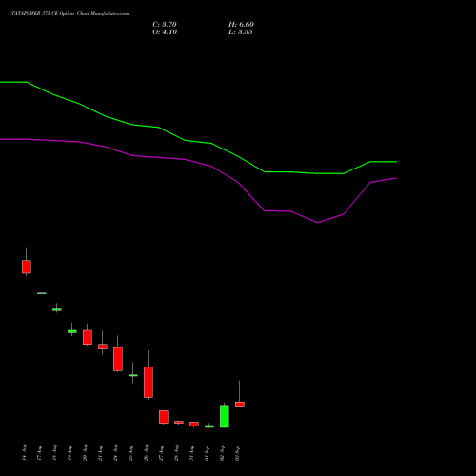
Task: Select the 26 Aug date label
Action: pyautogui.click(x=146, y=452)
